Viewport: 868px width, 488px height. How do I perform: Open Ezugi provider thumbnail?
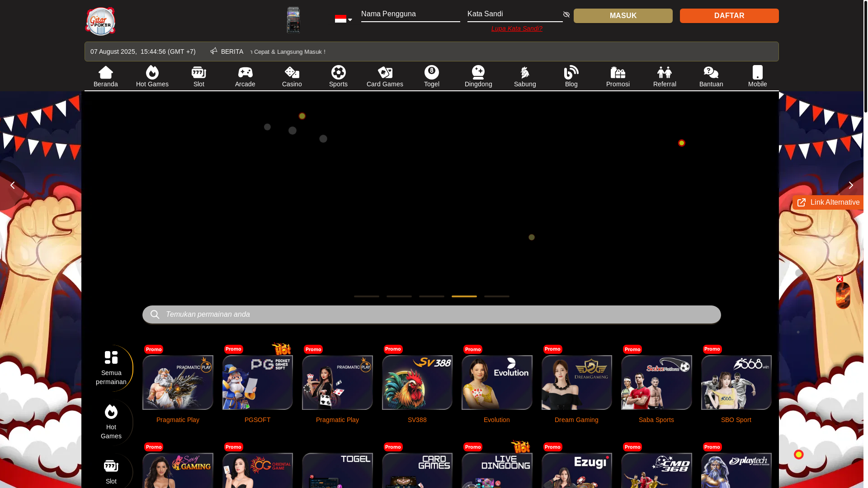(x=577, y=470)
